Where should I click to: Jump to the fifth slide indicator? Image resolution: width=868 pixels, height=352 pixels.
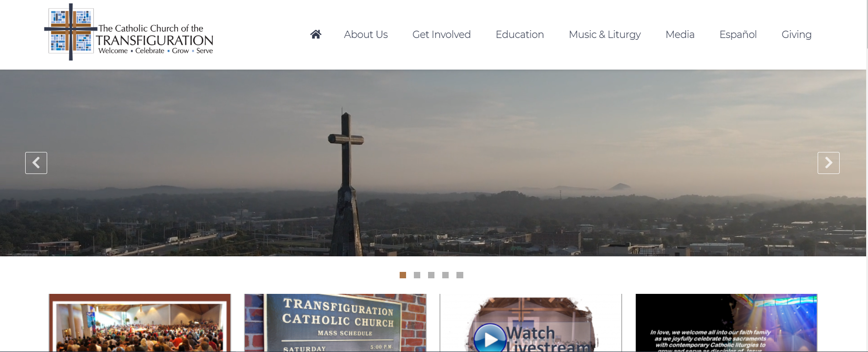460,275
